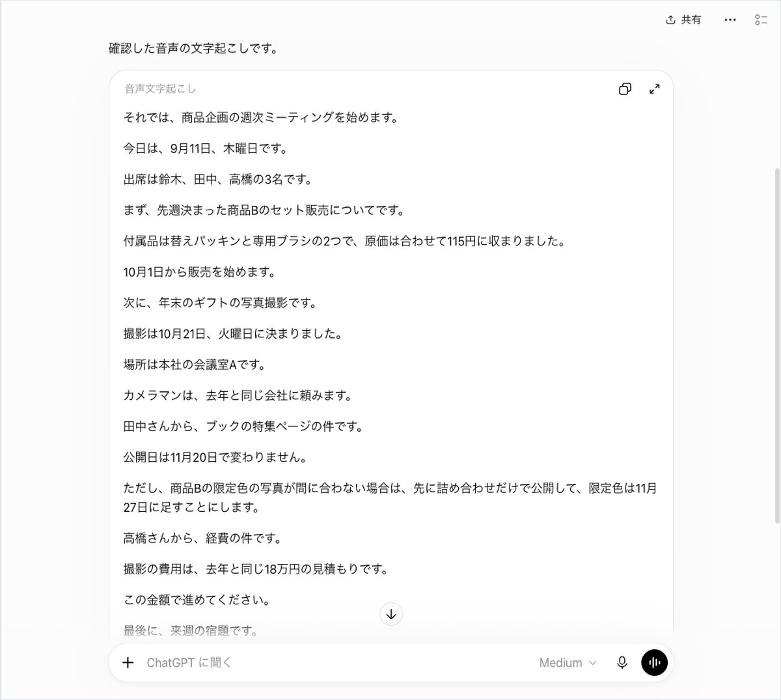The image size is (781, 700).
Task: Expand the transcript block to fullscreen
Action: (x=655, y=89)
